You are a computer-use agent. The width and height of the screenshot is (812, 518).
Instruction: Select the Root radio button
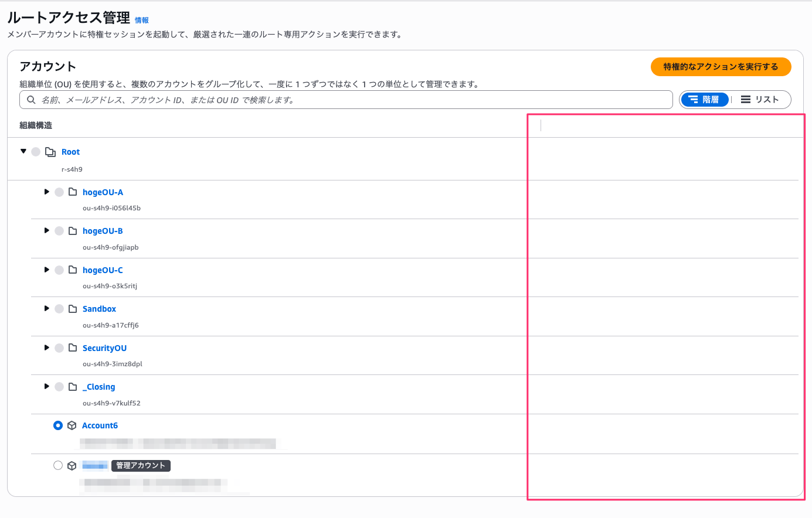[36, 152]
